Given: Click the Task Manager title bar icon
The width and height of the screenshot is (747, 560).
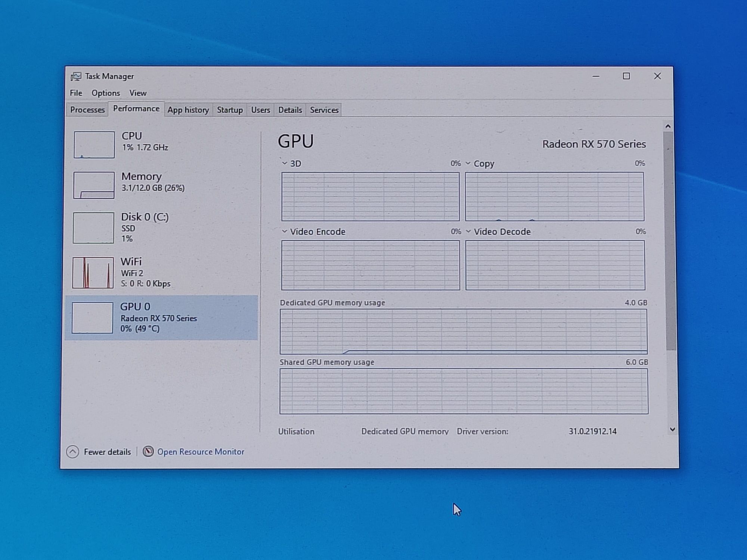Looking at the screenshot, I should [75, 76].
